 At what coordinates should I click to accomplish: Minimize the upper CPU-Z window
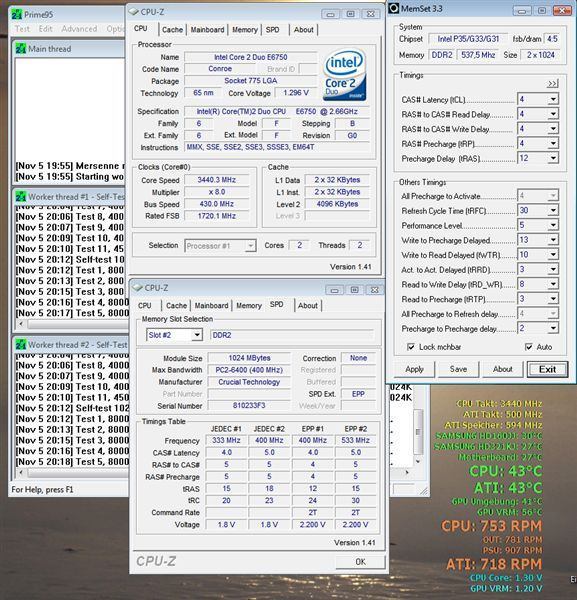pos(331,14)
